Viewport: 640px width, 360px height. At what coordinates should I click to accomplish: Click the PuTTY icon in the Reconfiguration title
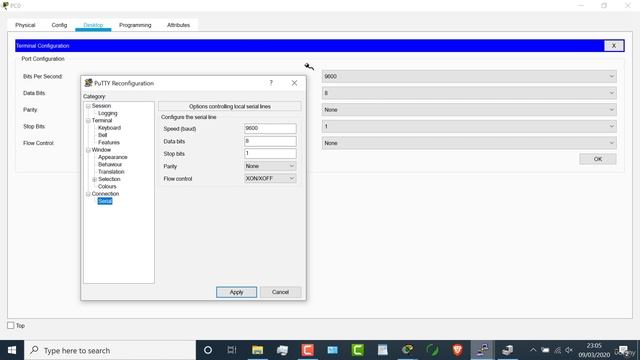[x=88, y=83]
